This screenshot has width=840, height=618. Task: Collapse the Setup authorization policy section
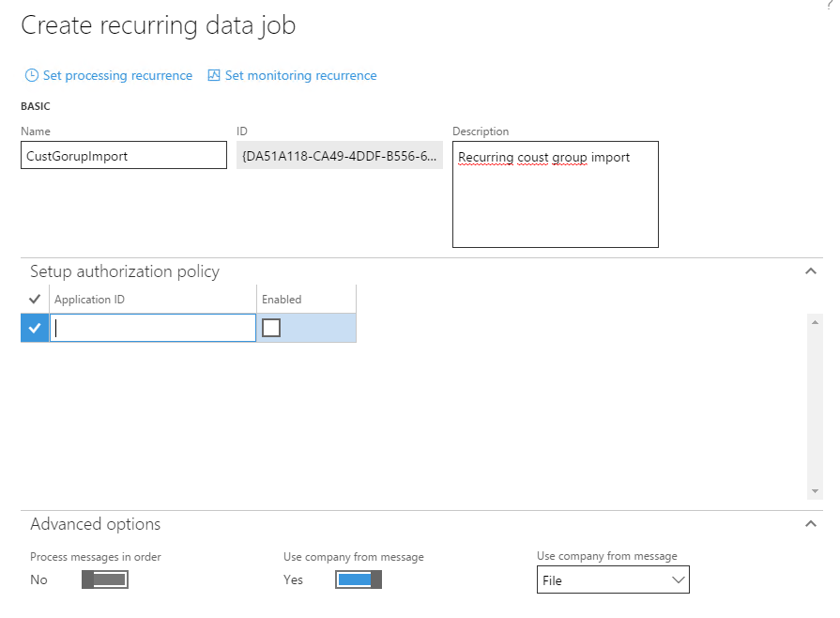(x=811, y=270)
